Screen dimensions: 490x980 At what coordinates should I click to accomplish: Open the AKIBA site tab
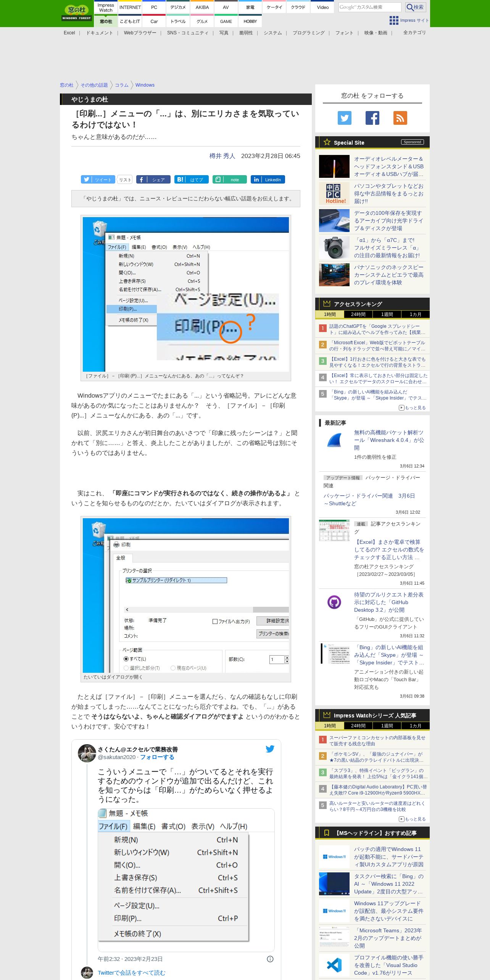[202, 7]
